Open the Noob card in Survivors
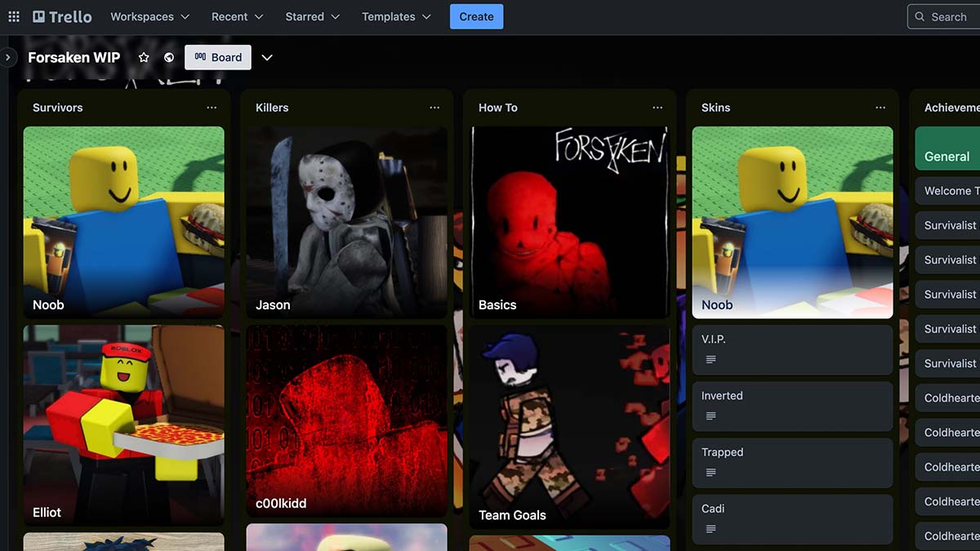980x551 pixels. pos(124,222)
